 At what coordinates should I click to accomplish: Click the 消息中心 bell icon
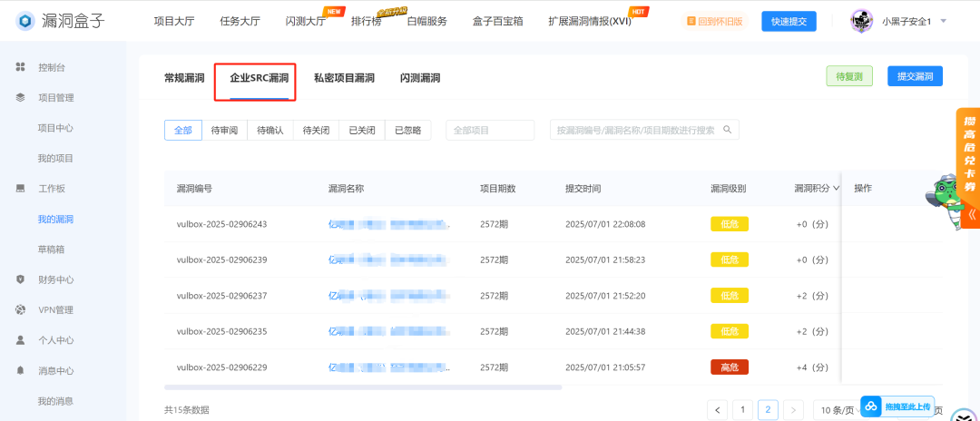click(20, 370)
